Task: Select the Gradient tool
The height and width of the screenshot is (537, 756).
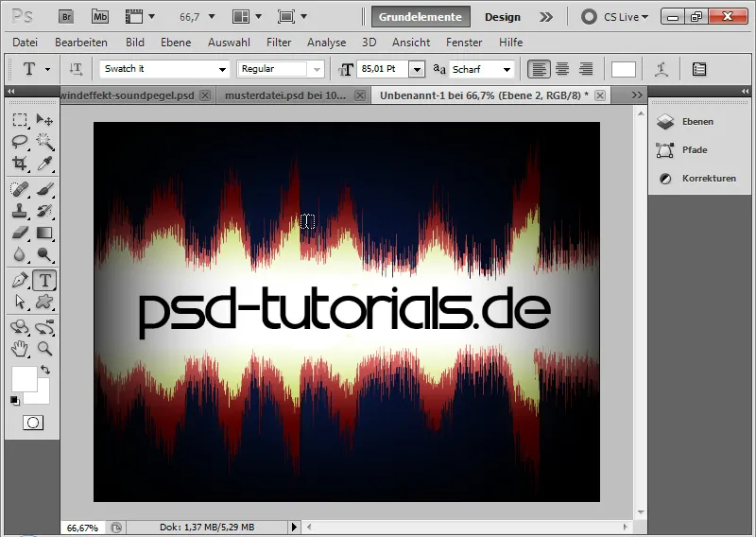Action: (44, 233)
